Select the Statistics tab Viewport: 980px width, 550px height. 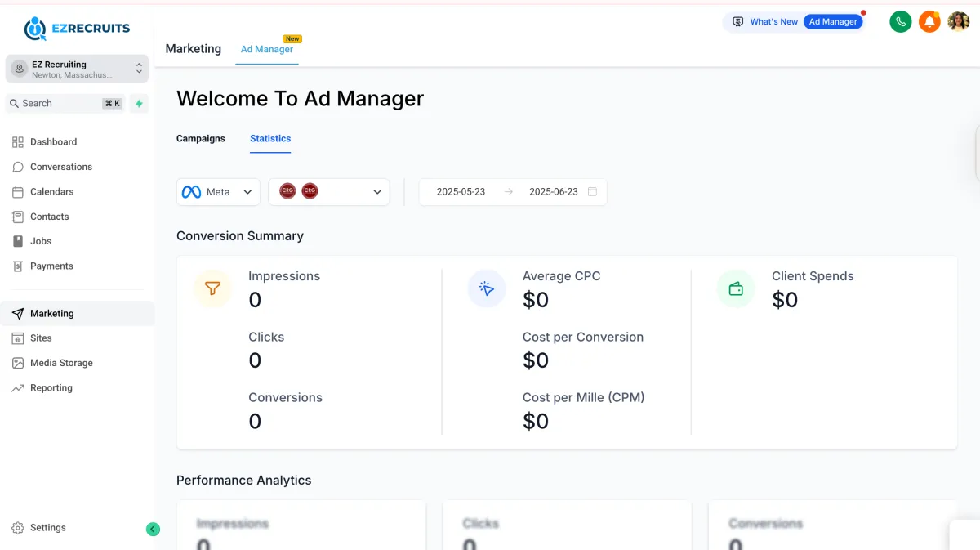[270, 139]
